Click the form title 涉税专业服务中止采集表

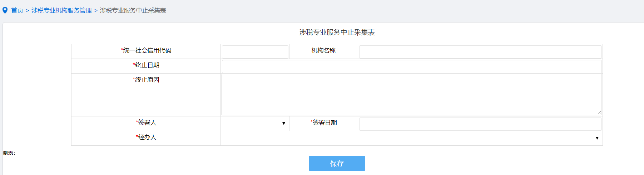337,32
